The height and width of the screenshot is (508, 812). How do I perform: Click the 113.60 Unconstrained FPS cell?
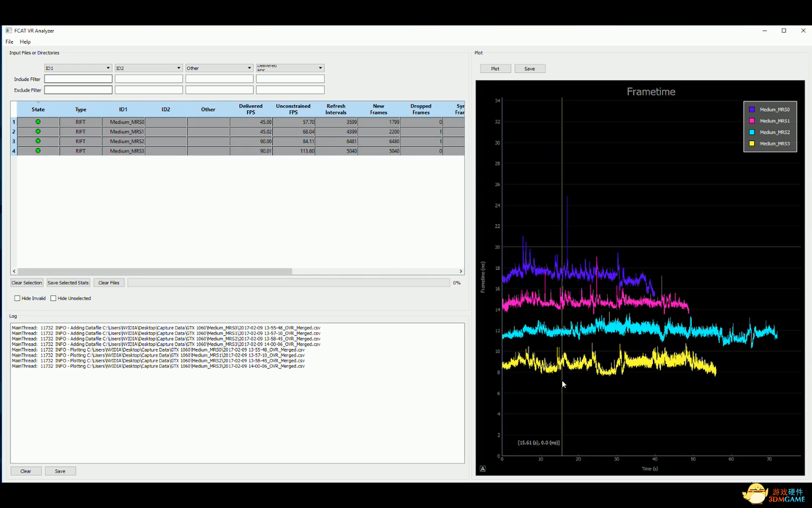tap(294, 151)
